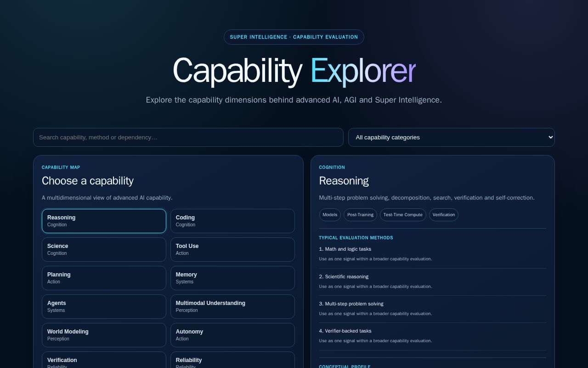Click the Typical Evaluation Methods label
The image size is (588, 368).
pos(356,238)
